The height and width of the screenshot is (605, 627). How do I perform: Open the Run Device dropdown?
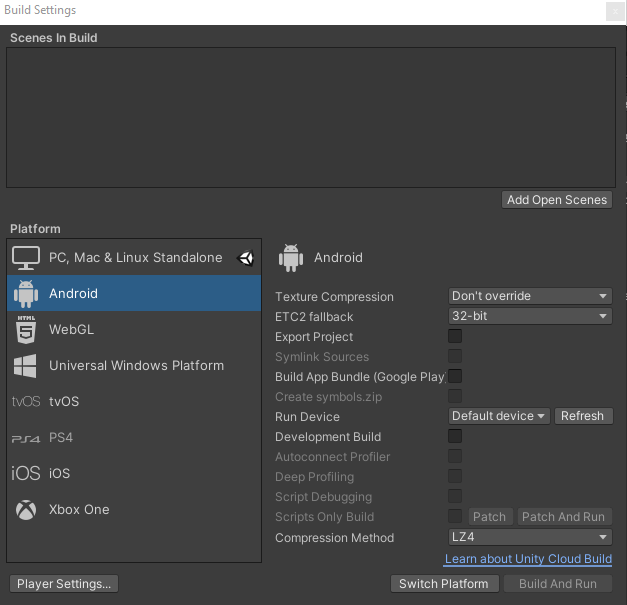point(499,416)
